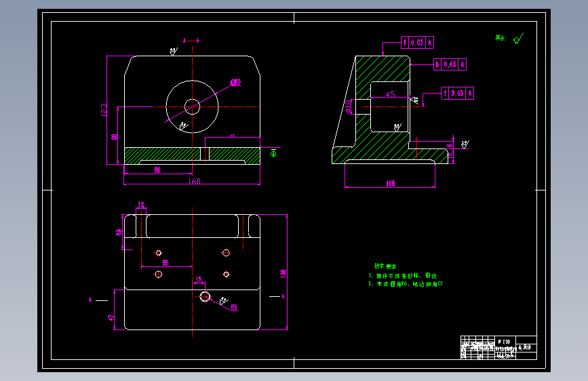Click the 160 overall width dimension

pyautogui.click(x=194, y=181)
